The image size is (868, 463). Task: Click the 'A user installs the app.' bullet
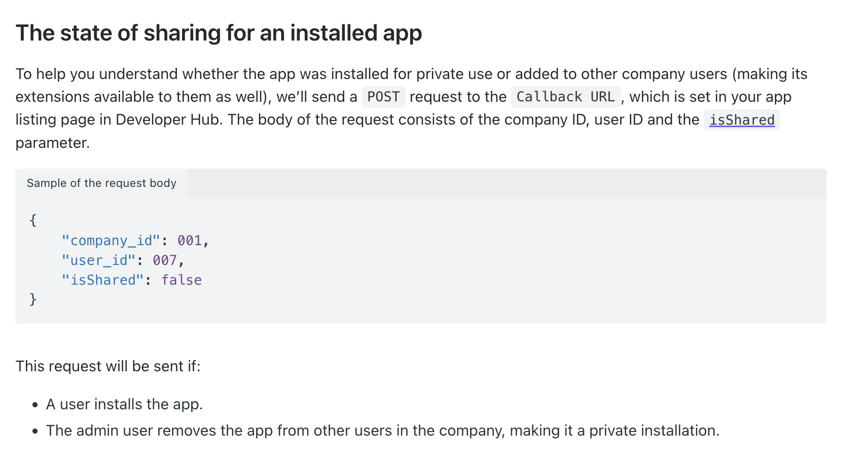(x=124, y=404)
